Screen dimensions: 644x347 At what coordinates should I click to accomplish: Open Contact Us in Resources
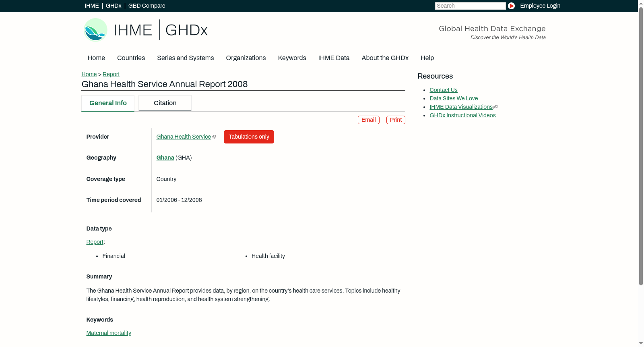[x=444, y=90]
